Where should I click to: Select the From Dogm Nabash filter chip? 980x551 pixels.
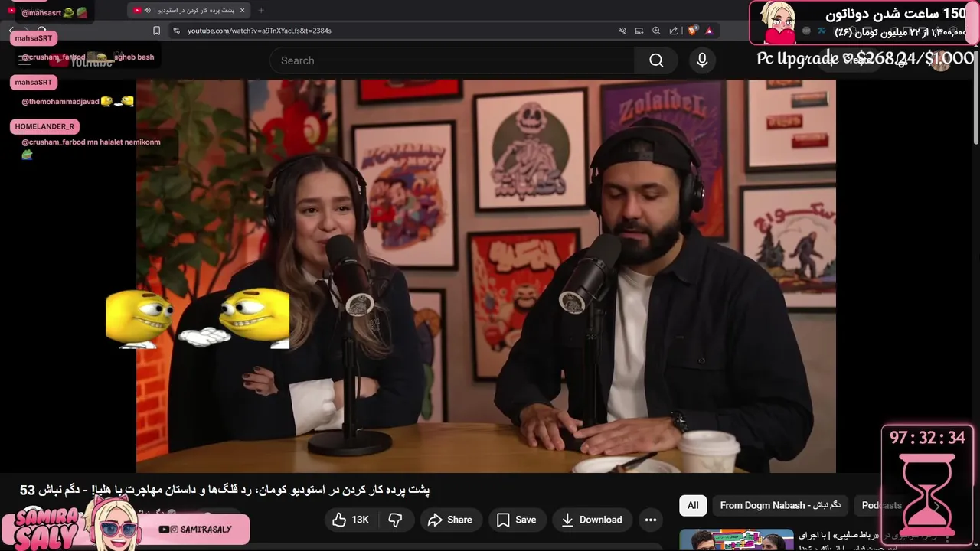coord(780,505)
